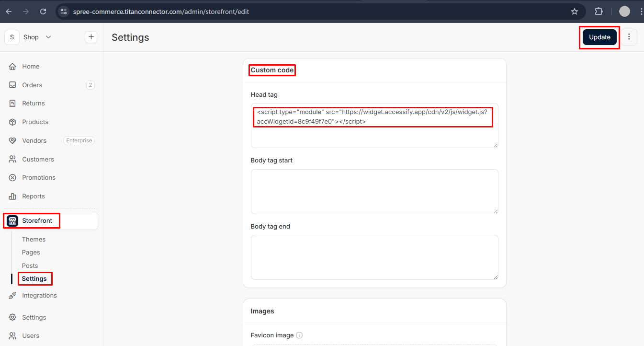Open the three-dot menu beside Update
Viewport: 644px width, 346px height.
tap(629, 37)
